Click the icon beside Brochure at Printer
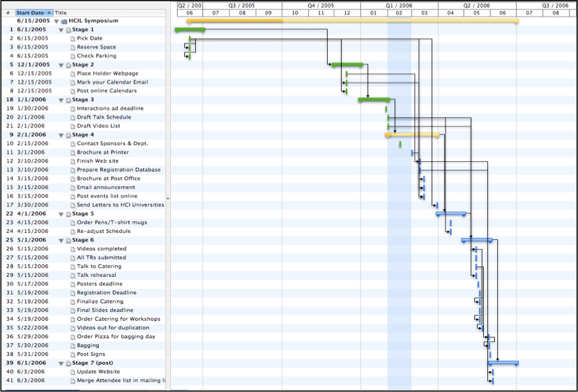This screenshot has height=392, width=578. 73,153
